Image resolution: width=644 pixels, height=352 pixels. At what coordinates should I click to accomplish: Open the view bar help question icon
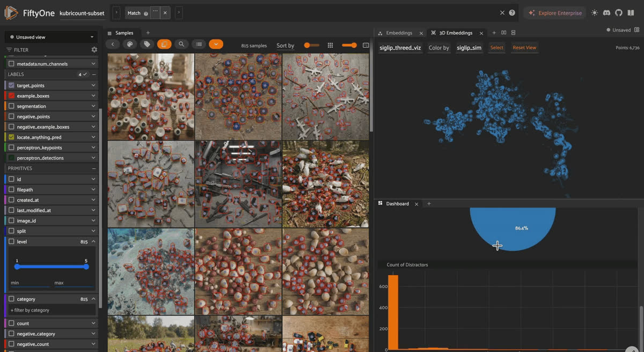[512, 13]
